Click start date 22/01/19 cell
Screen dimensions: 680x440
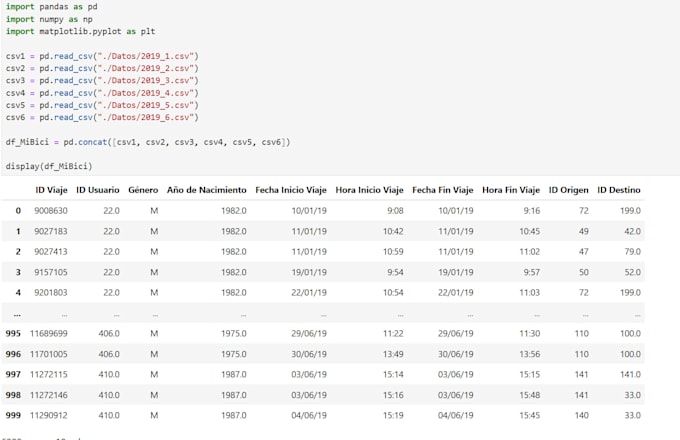(x=309, y=293)
